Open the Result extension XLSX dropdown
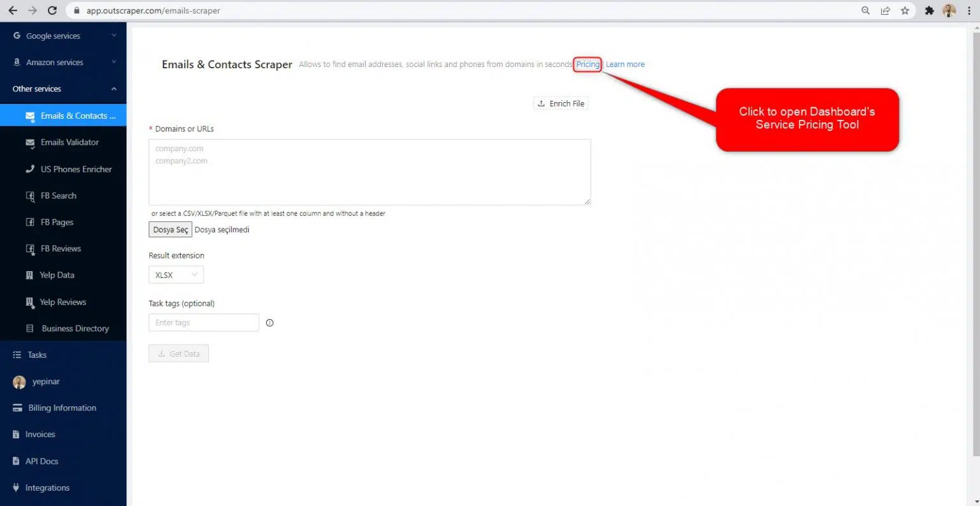980x506 pixels. [176, 275]
